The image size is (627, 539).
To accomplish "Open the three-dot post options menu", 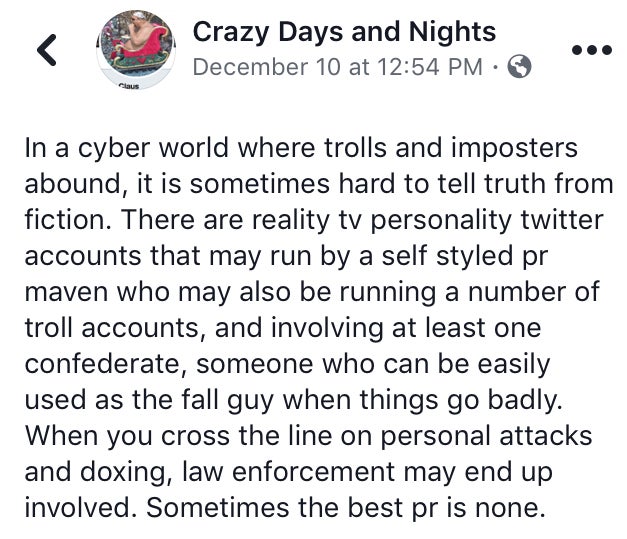I will pos(592,50).
